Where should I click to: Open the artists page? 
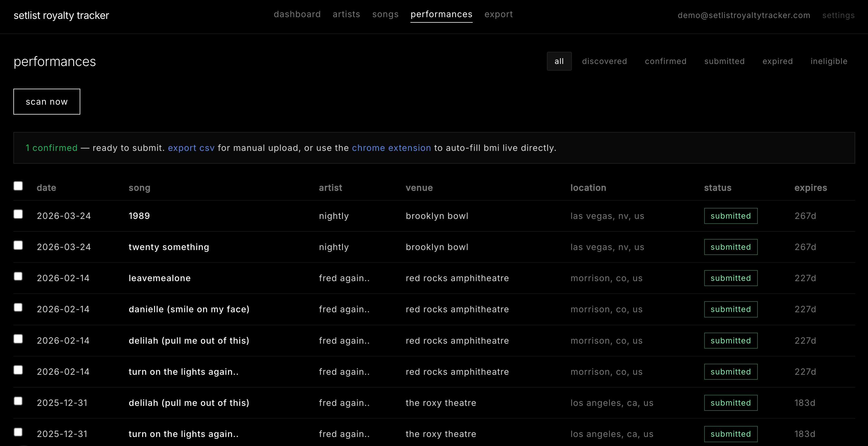(346, 14)
